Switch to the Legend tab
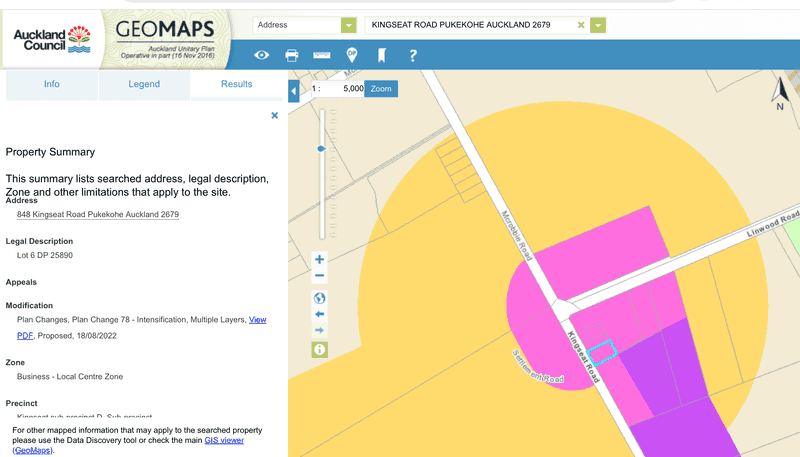Screen dimensions: 800x457 pos(144,85)
